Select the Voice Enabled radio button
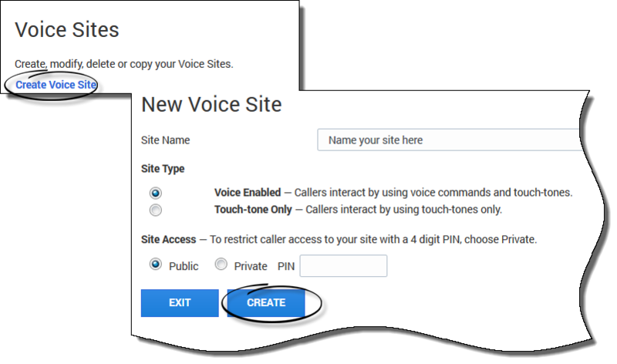617x364 pixels. [156, 193]
